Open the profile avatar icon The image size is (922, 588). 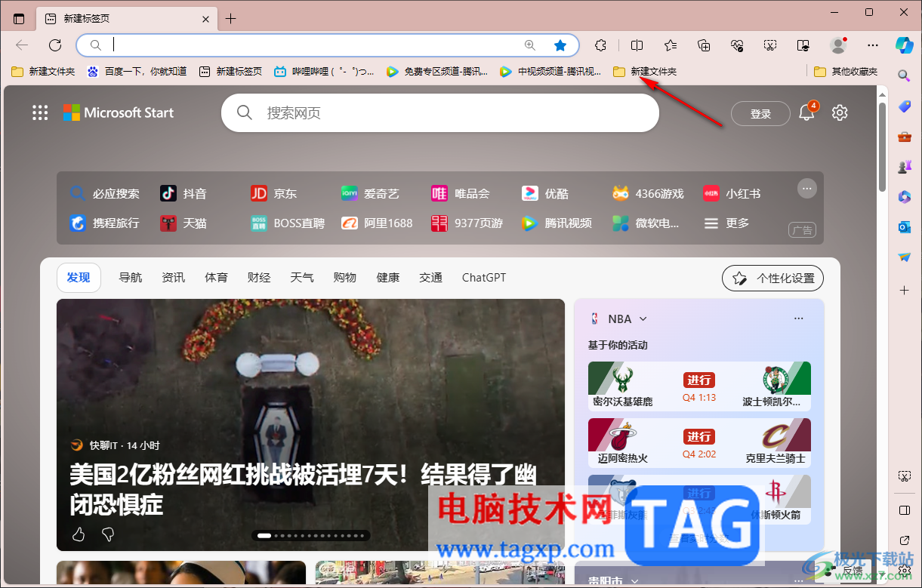838,45
